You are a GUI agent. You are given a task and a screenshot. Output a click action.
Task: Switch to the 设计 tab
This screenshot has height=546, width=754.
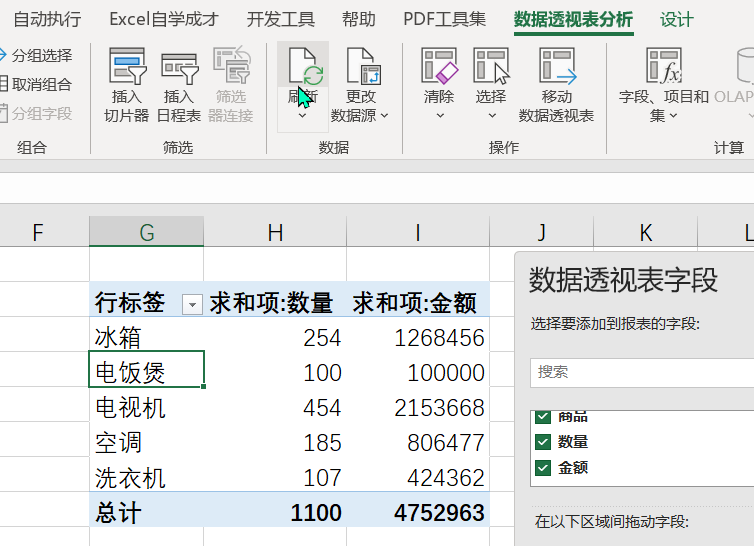coord(677,20)
